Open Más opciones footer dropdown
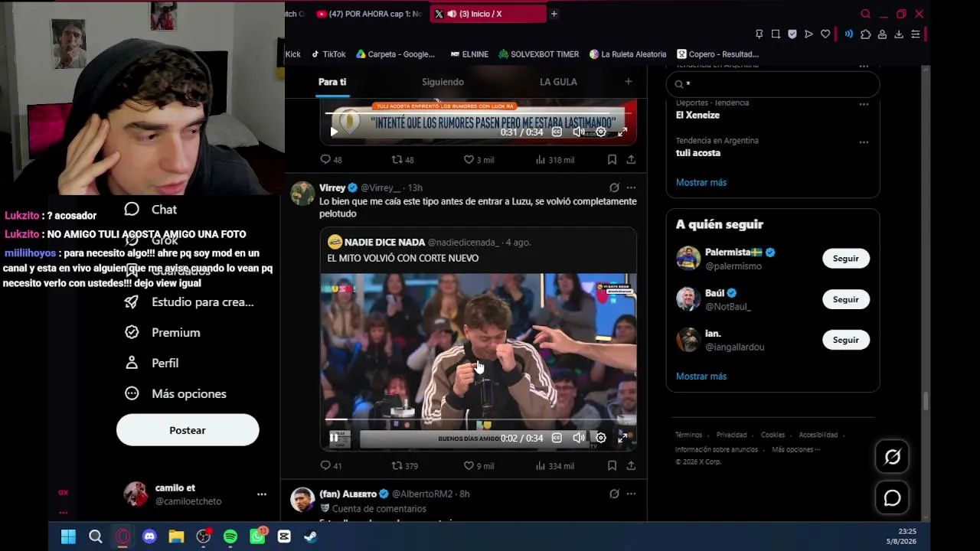 click(796, 450)
